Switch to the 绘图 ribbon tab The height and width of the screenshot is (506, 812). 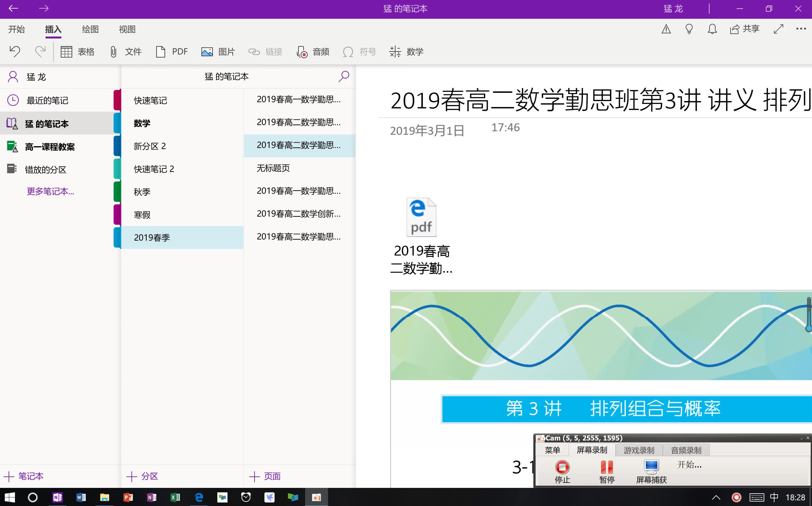point(90,30)
